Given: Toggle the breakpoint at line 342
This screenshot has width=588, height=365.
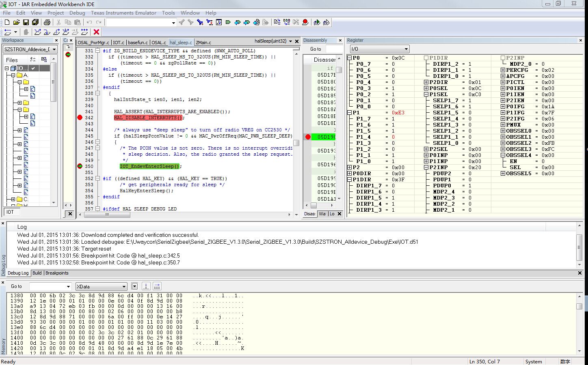Looking at the screenshot, I should [x=80, y=118].
